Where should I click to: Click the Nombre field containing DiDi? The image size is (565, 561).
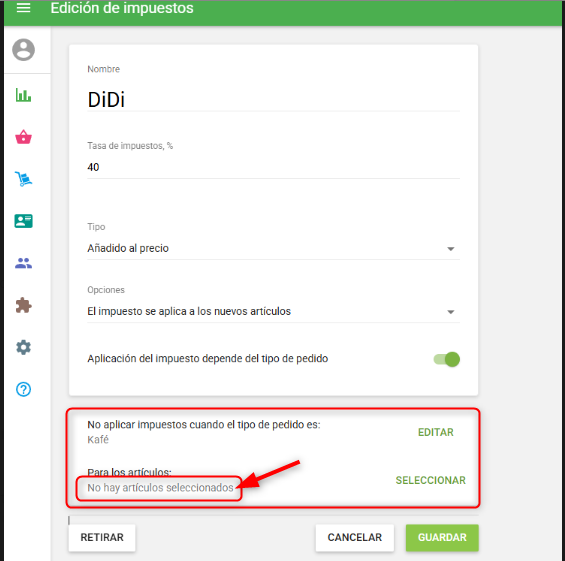click(x=273, y=99)
